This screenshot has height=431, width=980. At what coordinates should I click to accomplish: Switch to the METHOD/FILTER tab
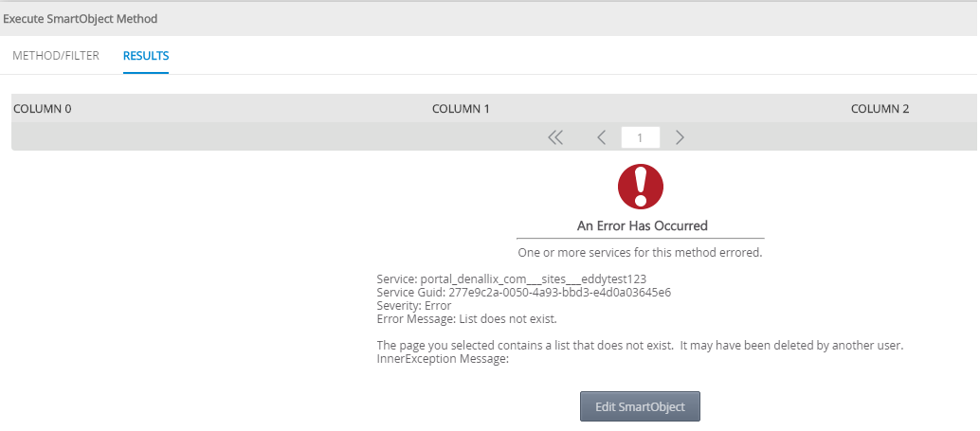tap(56, 56)
